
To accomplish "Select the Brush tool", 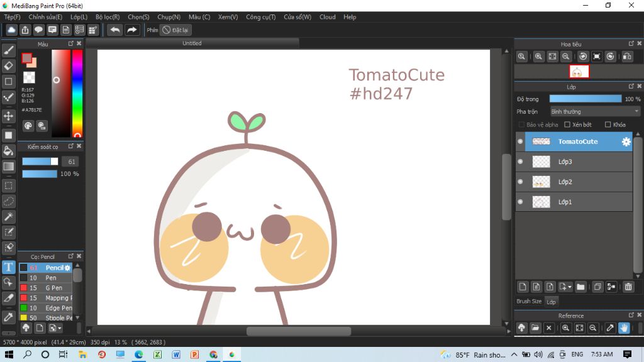I will tap(9, 50).
